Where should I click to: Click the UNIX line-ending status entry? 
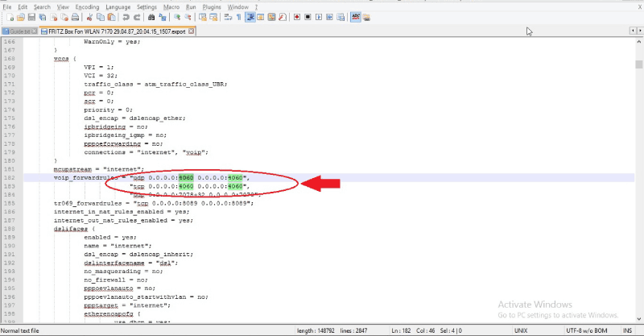point(521,330)
